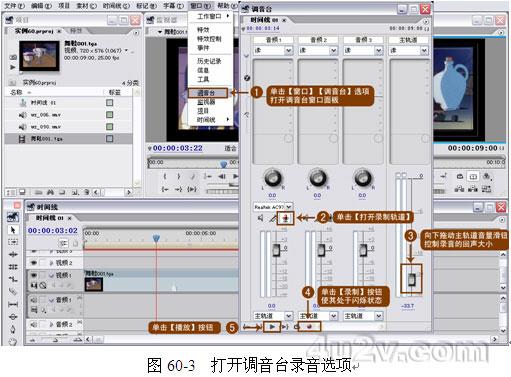
Task: Select the Pen tool in tools palette
Action: pos(13,329)
